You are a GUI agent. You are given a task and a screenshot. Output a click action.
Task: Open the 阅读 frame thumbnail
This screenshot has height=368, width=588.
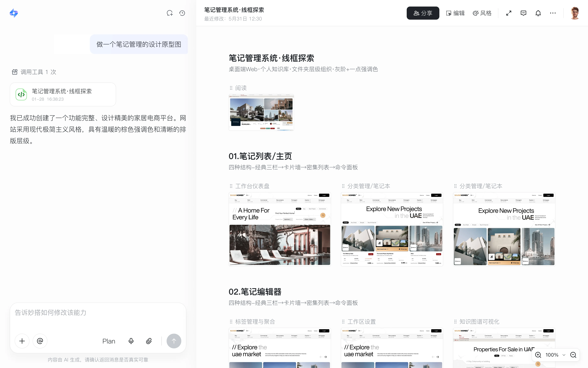coord(261,112)
